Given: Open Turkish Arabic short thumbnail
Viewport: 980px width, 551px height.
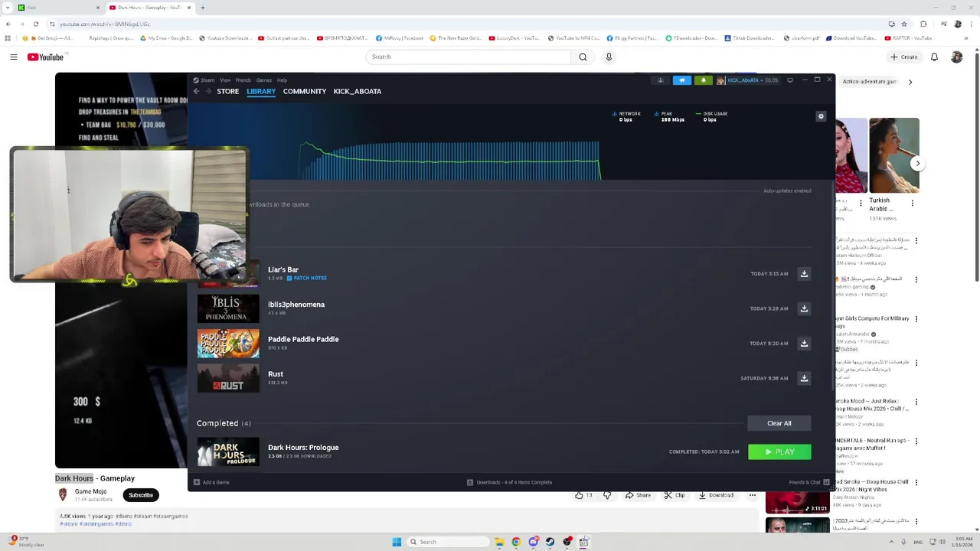Looking at the screenshot, I should [x=893, y=155].
